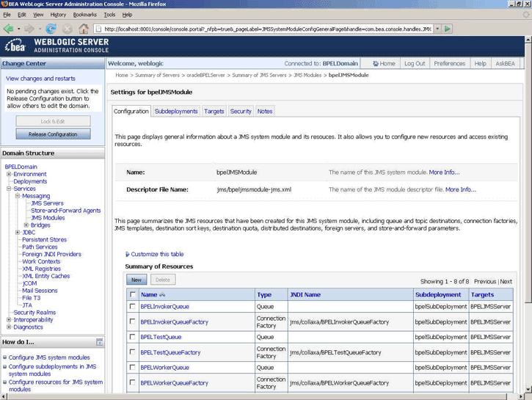This screenshot has height=400, width=532.
Task: Click the Reload page icon
Action: [x=51, y=29]
